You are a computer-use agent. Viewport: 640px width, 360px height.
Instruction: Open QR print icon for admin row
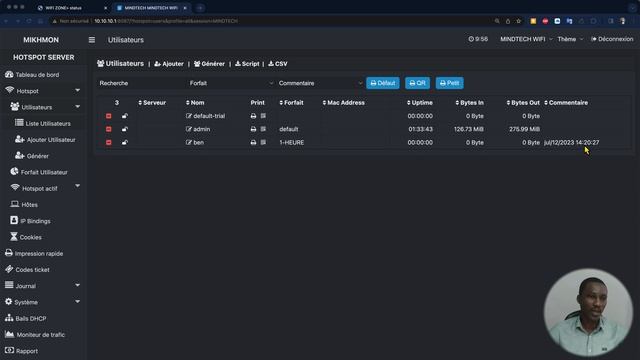tap(263, 129)
